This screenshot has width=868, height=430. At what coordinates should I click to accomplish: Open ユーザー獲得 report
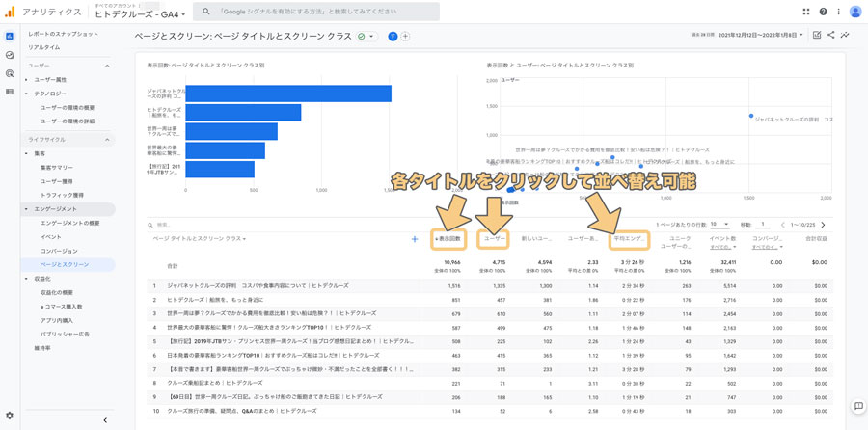57,181
